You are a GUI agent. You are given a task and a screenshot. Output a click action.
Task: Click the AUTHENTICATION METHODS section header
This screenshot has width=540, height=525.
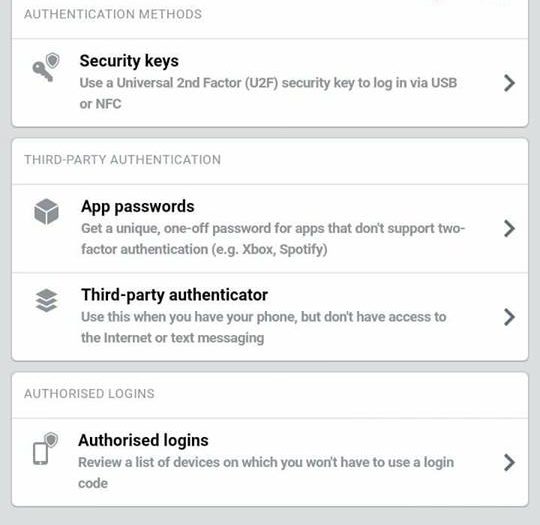[113, 14]
